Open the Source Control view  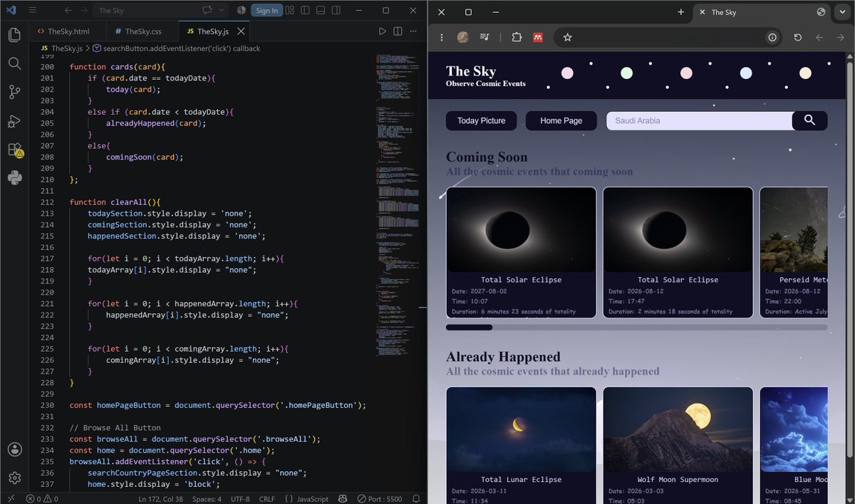tap(14, 92)
